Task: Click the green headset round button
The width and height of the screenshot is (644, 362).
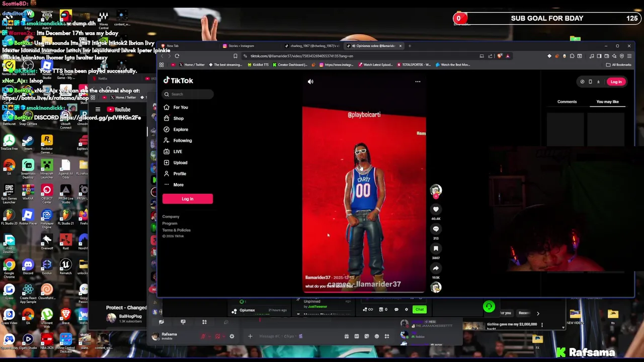Action: (x=489, y=307)
